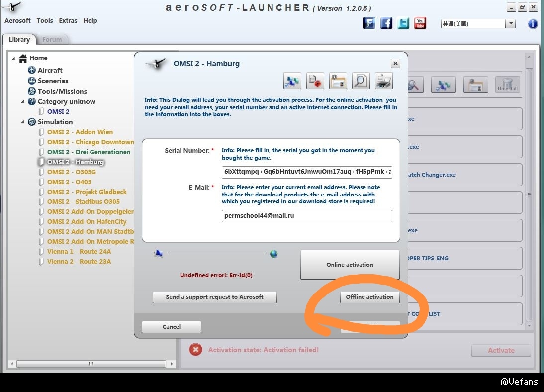Click the Patch Changer.exe entry in background
This screenshot has height=392, width=544.
(465, 175)
